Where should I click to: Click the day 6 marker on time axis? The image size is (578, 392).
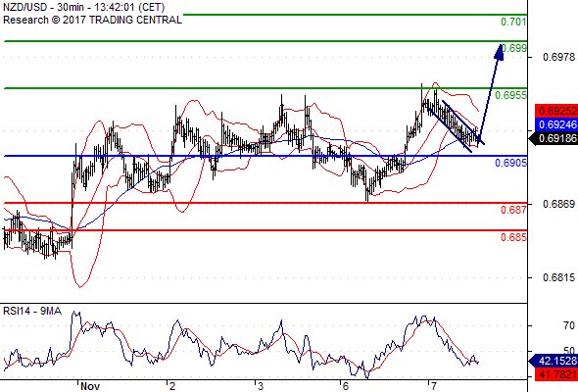tap(345, 386)
